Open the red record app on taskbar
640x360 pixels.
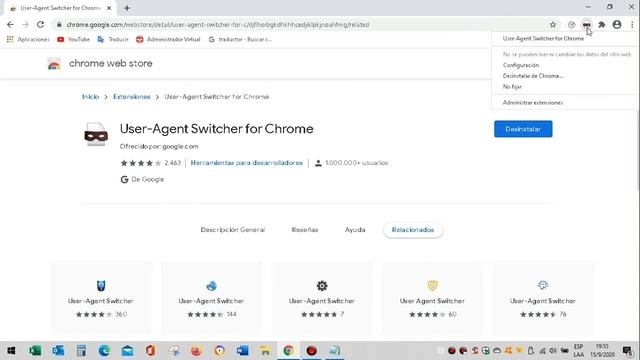311,351
